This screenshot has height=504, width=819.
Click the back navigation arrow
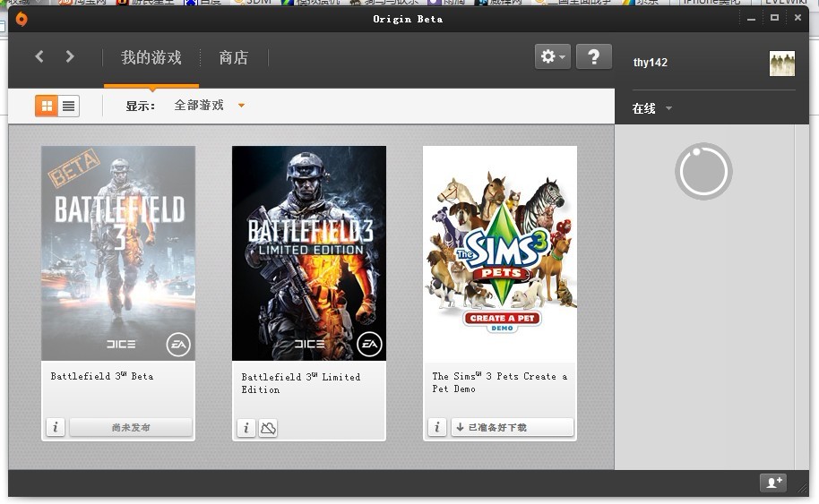[39, 56]
